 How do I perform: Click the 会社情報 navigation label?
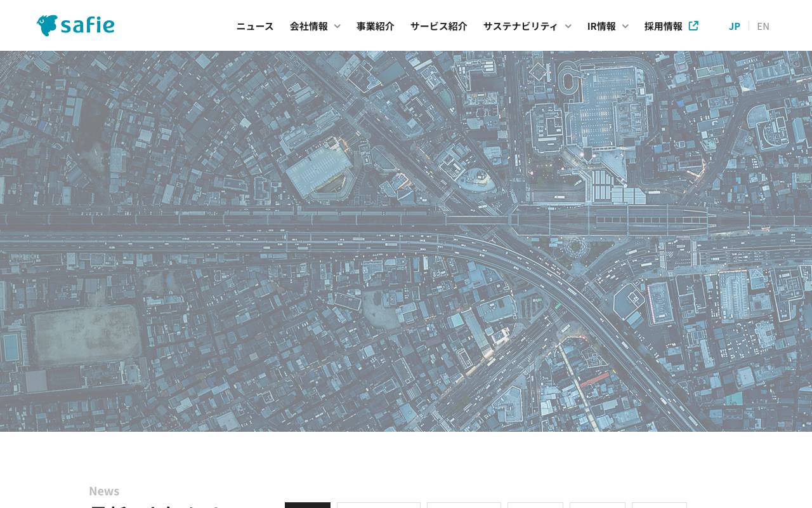[x=309, y=26]
